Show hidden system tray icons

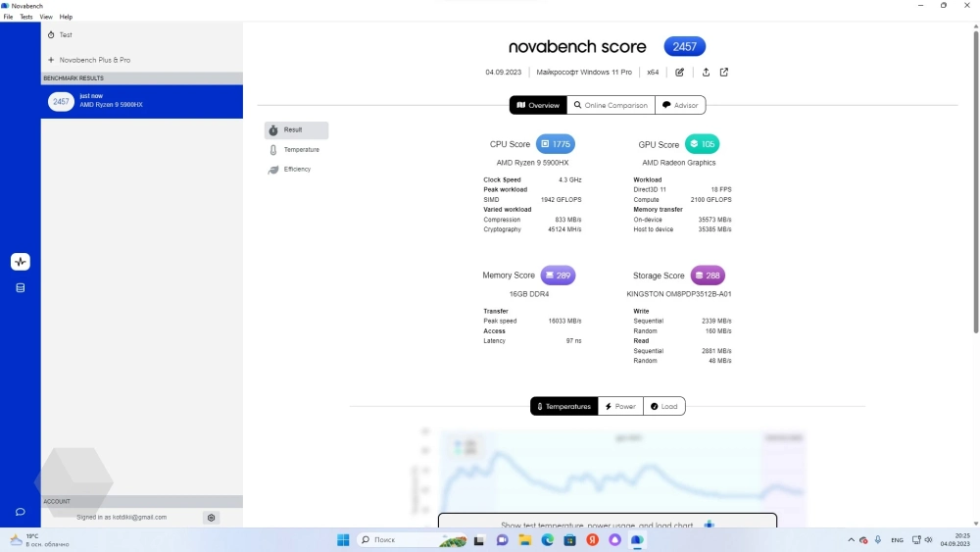pyautogui.click(x=851, y=540)
